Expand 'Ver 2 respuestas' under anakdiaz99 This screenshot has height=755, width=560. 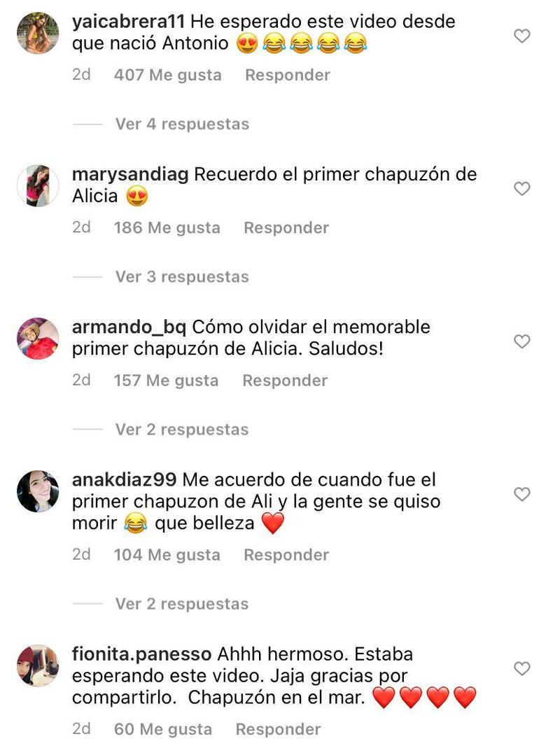coord(182,604)
